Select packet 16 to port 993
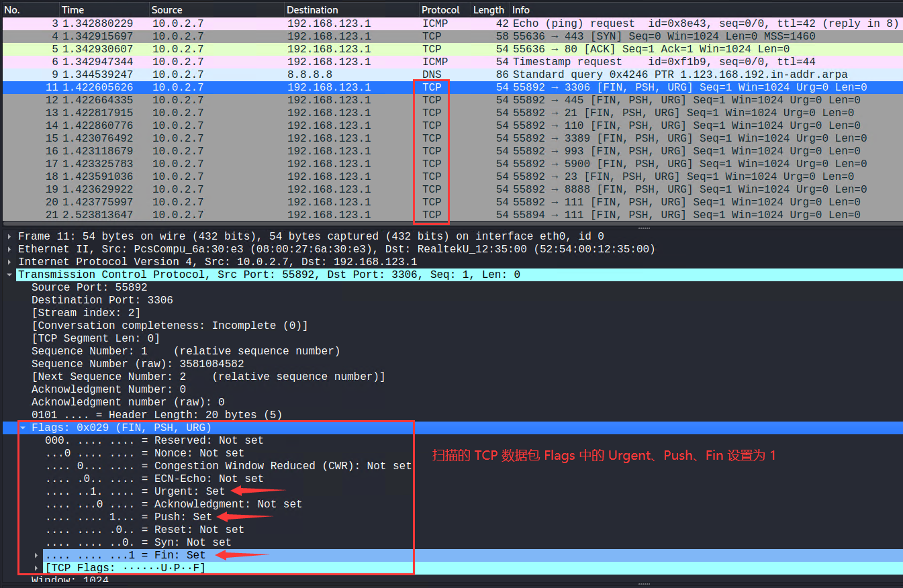903x588 pixels. (451, 151)
